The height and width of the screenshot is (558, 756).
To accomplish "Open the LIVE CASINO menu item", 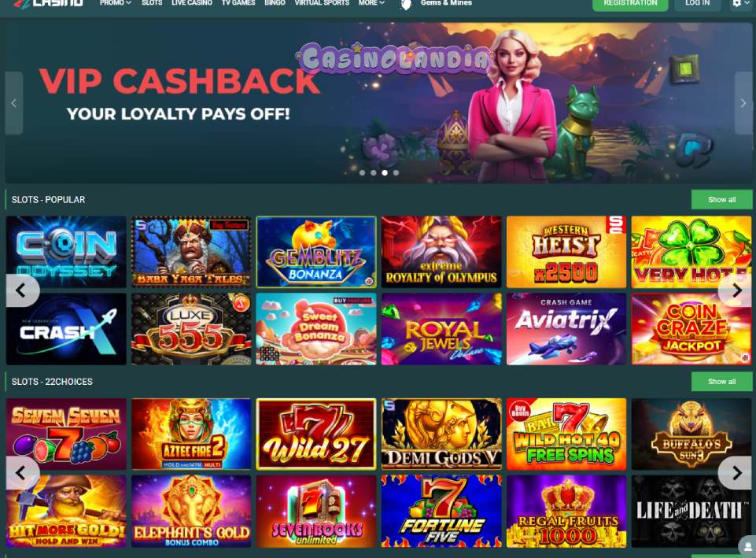I will (192, 3).
